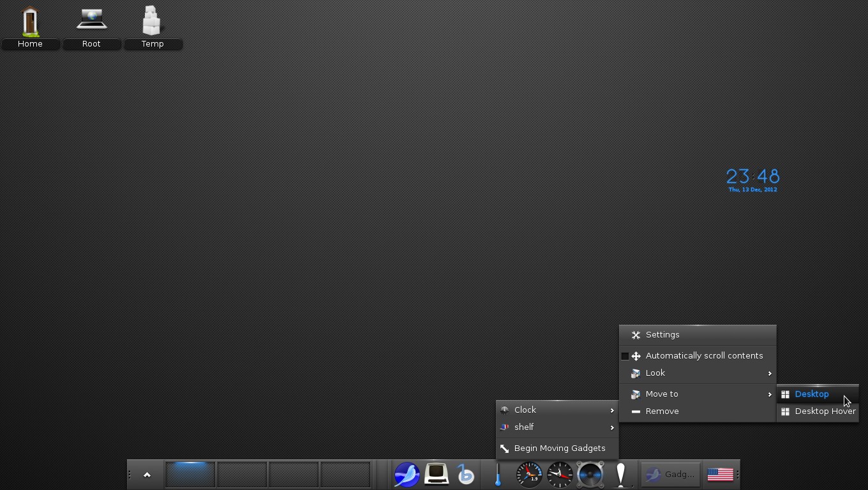This screenshot has height=490, width=868.
Task: Choose Remove from the context menu
Action: tap(662, 411)
